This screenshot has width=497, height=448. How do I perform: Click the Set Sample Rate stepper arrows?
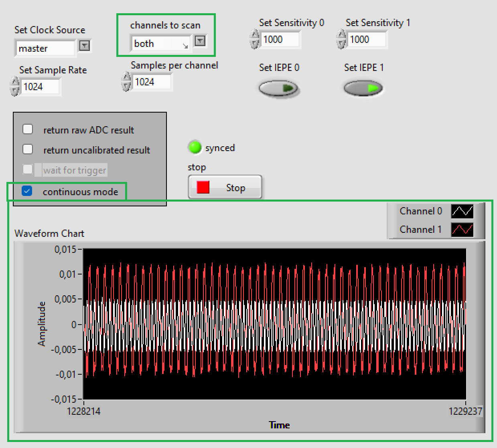(15, 87)
